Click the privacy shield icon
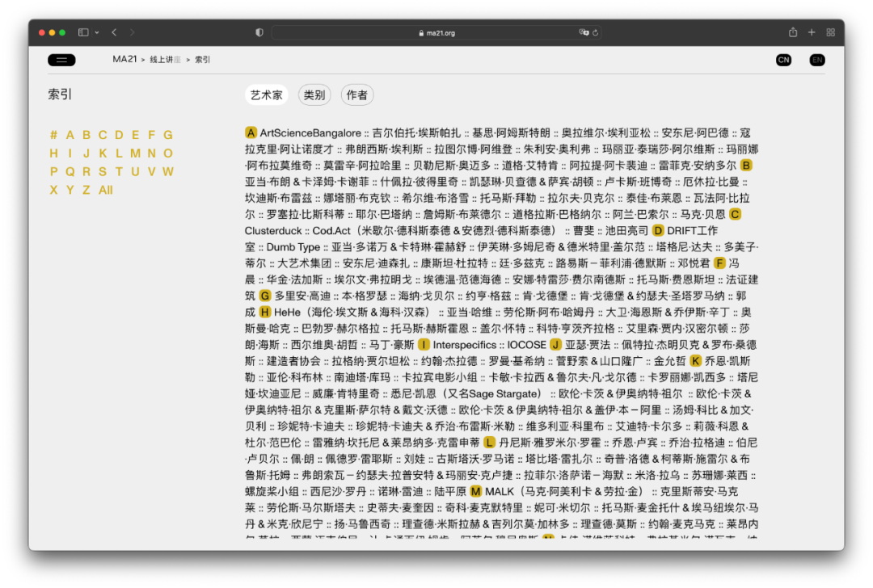Screen dimensions: 873x588 259,33
